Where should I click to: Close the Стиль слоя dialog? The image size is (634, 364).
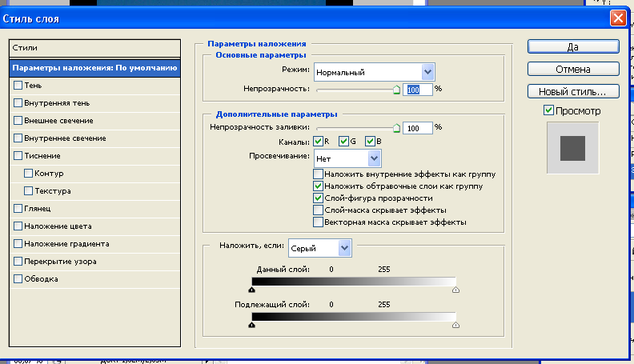pos(618,18)
